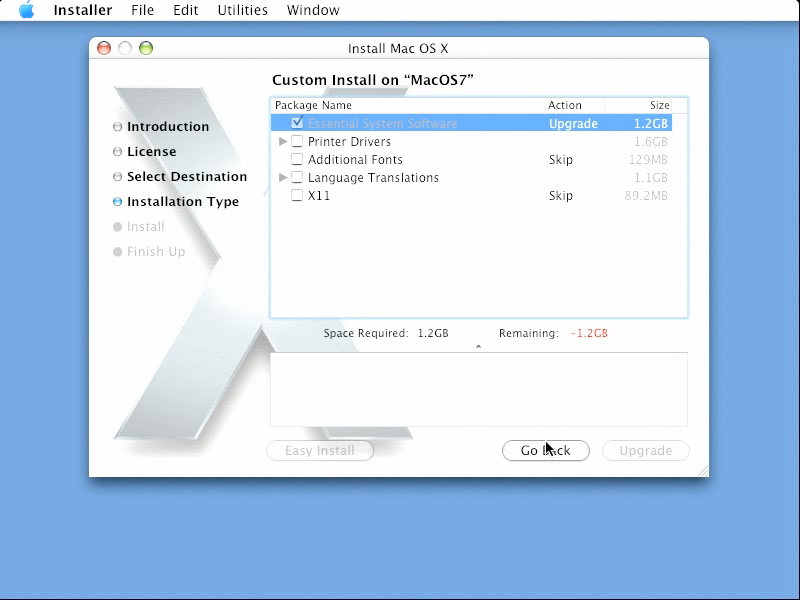The width and height of the screenshot is (800, 600).
Task: Open the Window menu
Action: (x=313, y=10)
